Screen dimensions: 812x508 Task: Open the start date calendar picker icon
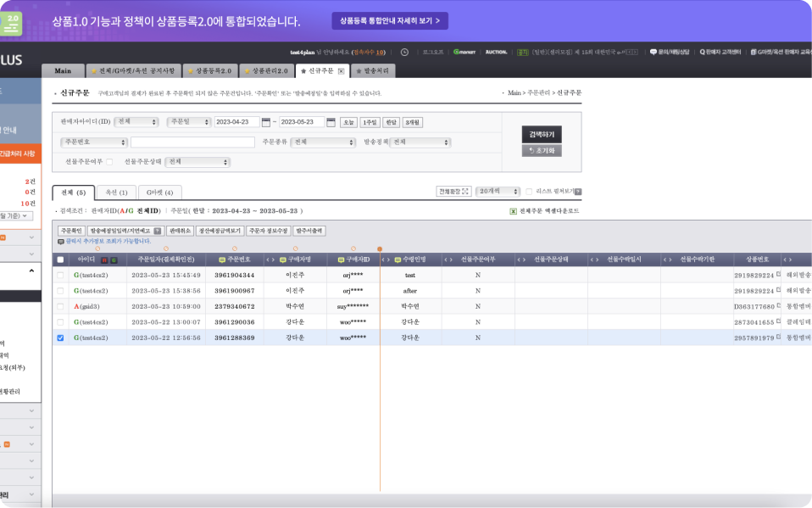[265, 122]
